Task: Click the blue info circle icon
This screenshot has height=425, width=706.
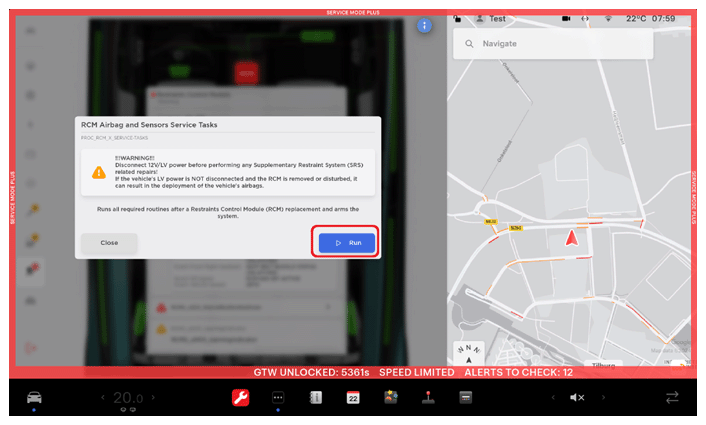Action: (424, 25)
